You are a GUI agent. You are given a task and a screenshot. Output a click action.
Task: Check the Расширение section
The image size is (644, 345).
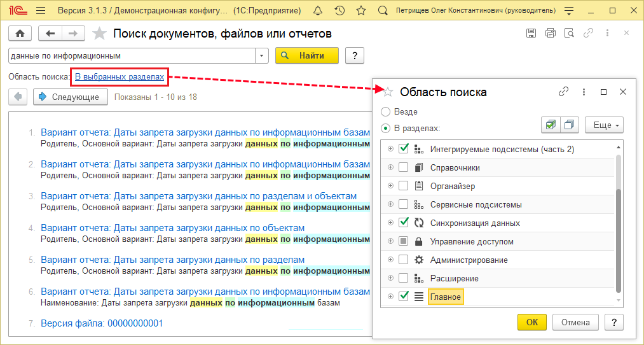(x=404, y=278)
